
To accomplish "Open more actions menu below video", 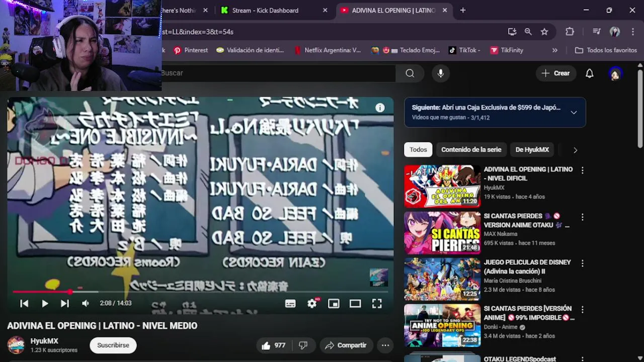I will 385,345.
